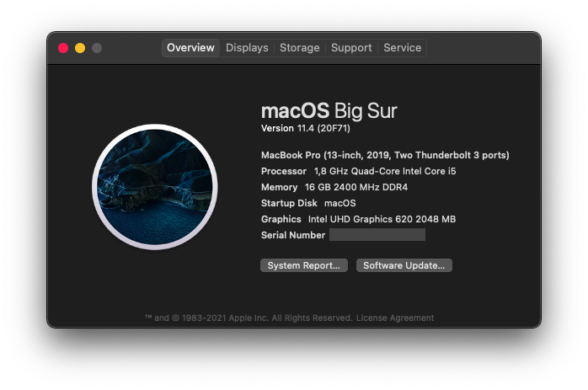Close the About This Mac window

tap(63, 48)
